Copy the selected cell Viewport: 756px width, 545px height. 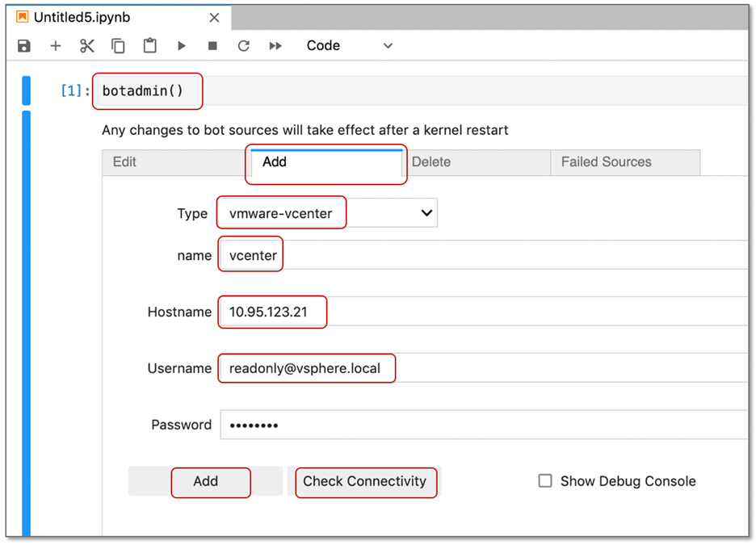(118, 45)
